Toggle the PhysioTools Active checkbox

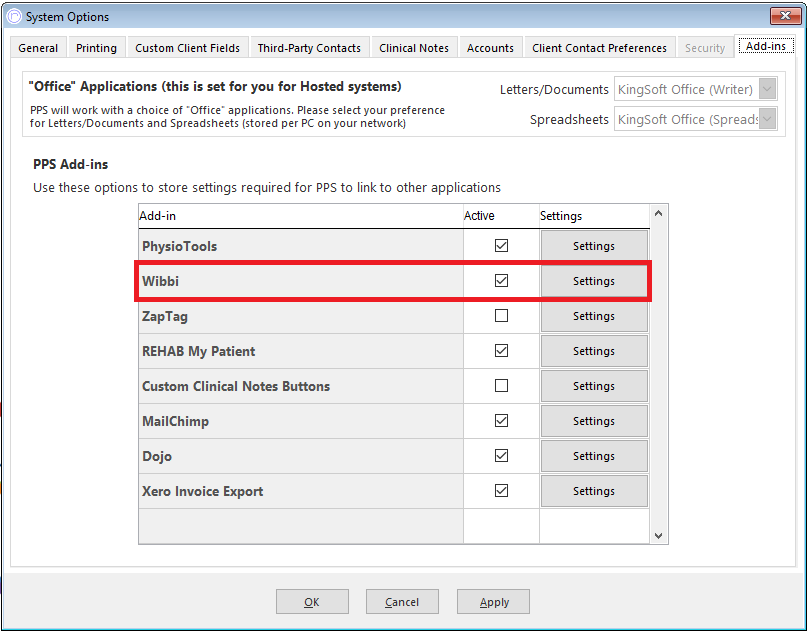tap(501, 246)
